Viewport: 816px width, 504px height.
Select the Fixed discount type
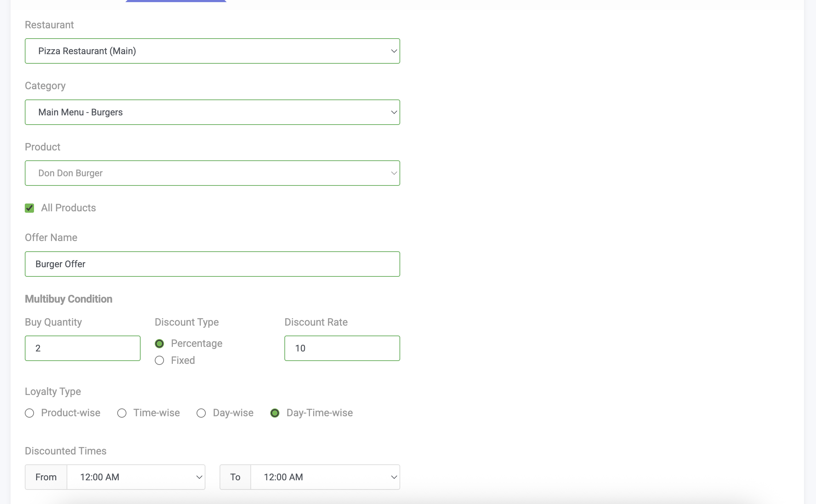point(159,360)
